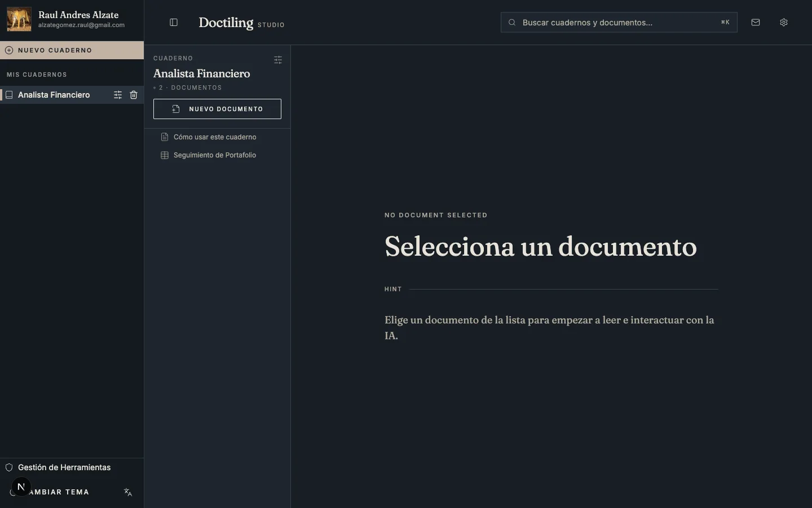Open notebook settings sliders icon in Cuaderno panel
812x508 pixels.
click(x=278, y=60)
